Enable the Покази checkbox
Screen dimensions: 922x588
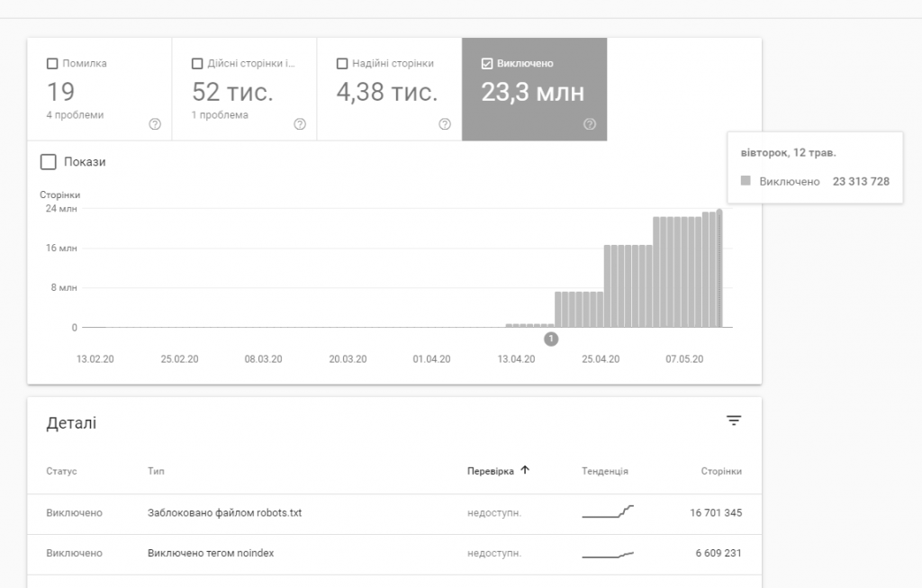tap(49, 162)
